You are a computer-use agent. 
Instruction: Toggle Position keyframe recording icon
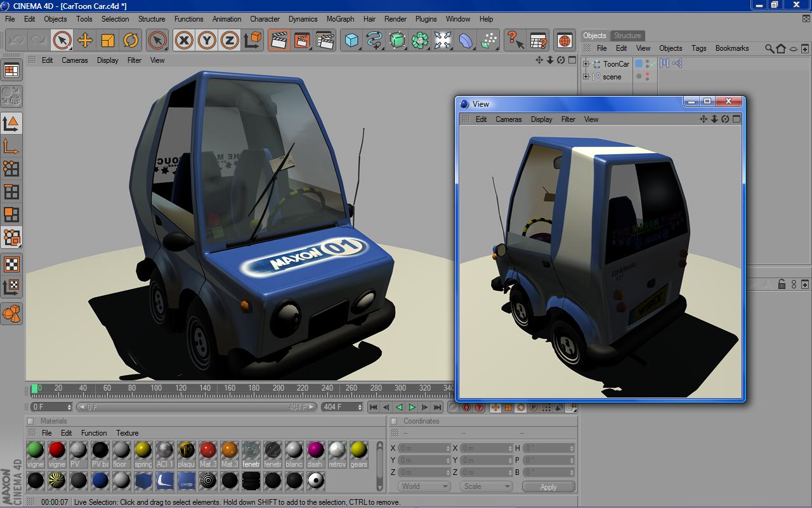click(495, 408)
